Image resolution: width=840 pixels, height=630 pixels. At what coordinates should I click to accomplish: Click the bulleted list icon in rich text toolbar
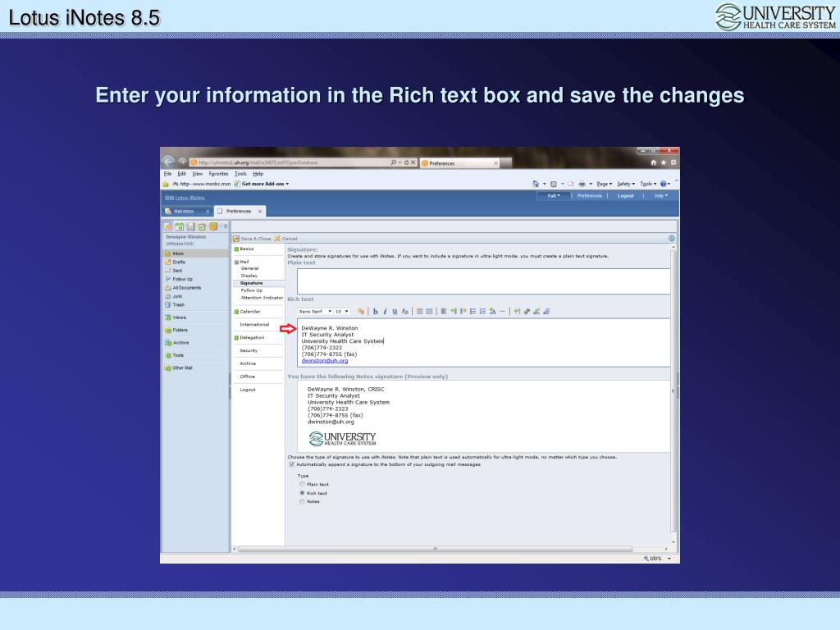point(473,311)
